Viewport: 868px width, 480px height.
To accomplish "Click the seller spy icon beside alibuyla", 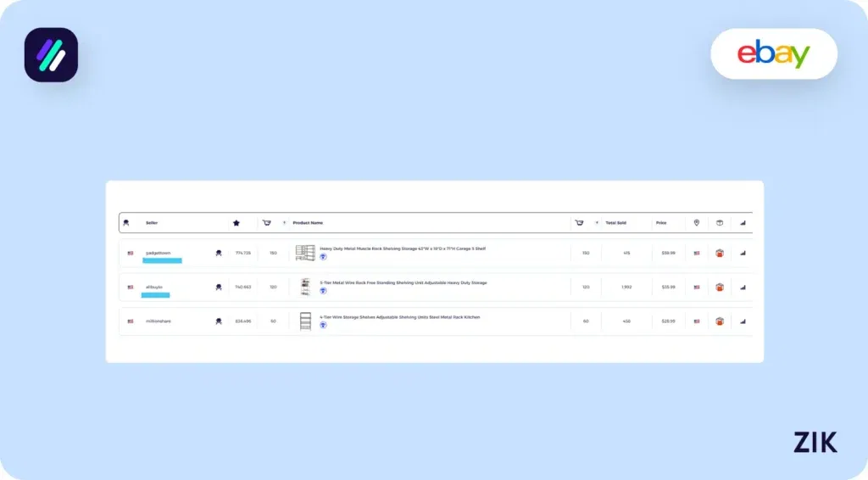I will point(219,287).
